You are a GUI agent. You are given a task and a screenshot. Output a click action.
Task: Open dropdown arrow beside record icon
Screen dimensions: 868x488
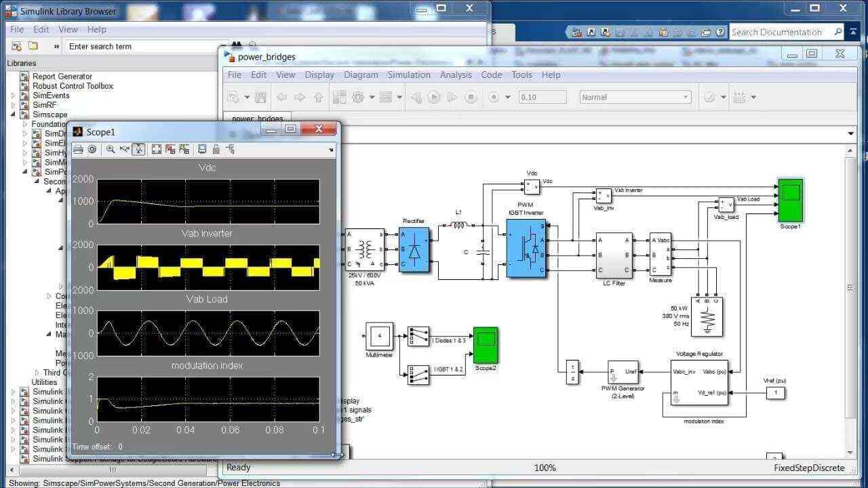507,98
